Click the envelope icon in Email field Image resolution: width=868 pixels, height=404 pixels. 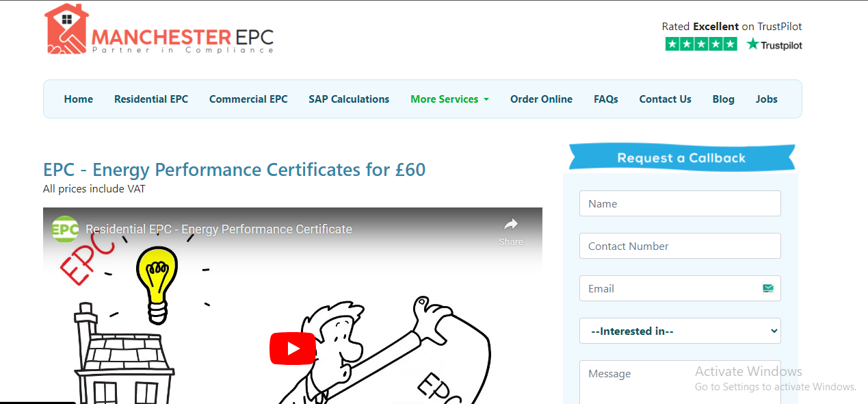pos(768,288)
